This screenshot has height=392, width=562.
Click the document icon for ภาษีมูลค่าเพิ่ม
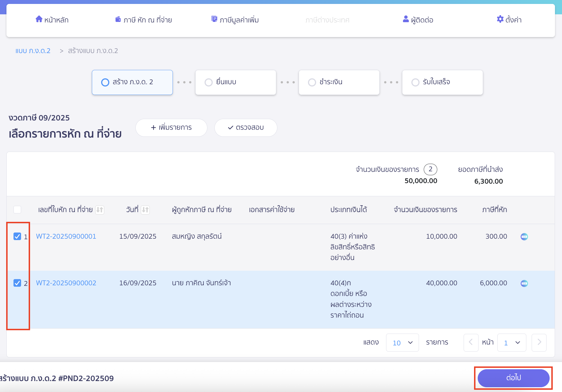click(x=214, y=19)
